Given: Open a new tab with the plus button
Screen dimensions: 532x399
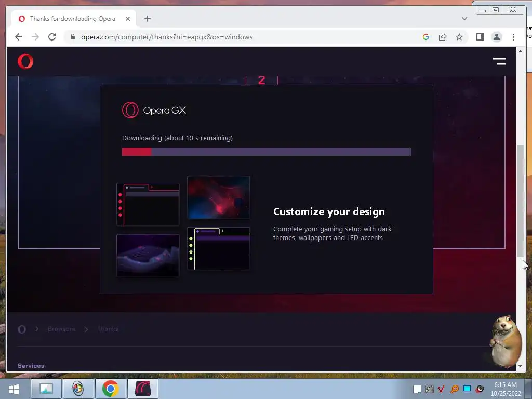Looking at the screenshot, I should coord(147,19).
